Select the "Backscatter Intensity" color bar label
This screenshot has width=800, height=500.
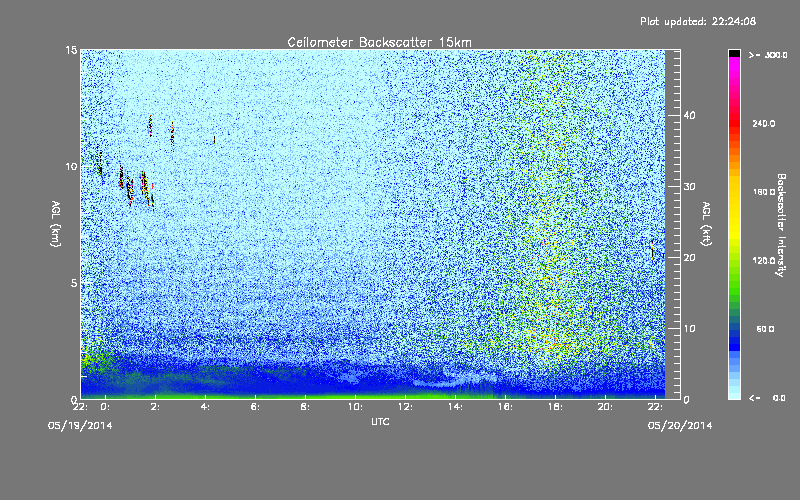[780, 225]
